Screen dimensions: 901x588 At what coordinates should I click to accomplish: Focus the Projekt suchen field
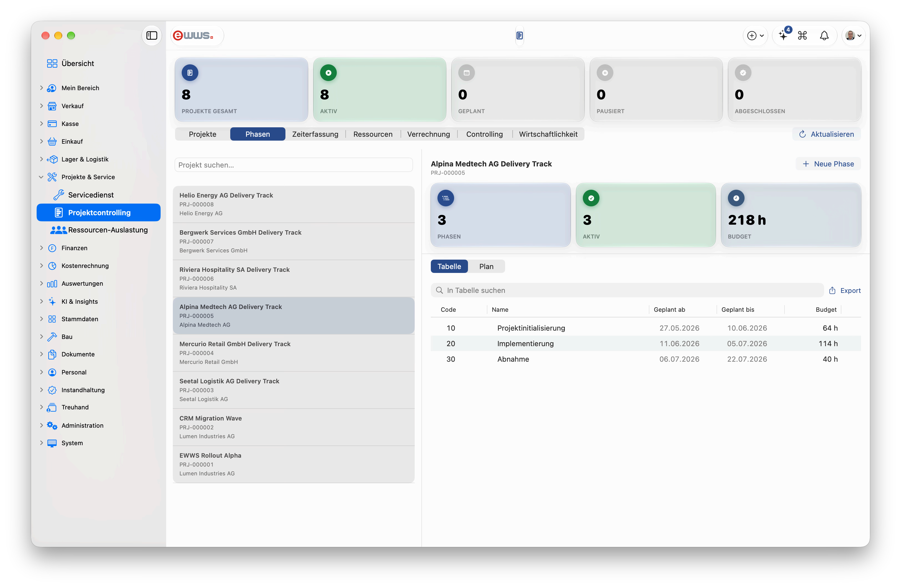click(x=293, y=165)
